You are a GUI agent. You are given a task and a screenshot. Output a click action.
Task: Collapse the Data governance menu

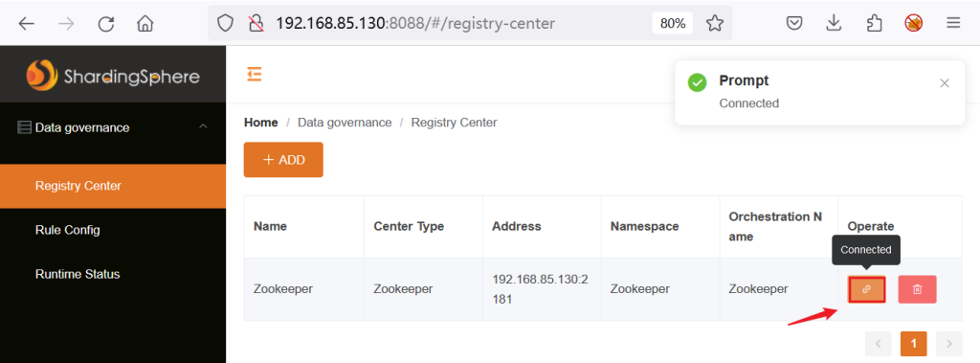[x=203, y=127]
